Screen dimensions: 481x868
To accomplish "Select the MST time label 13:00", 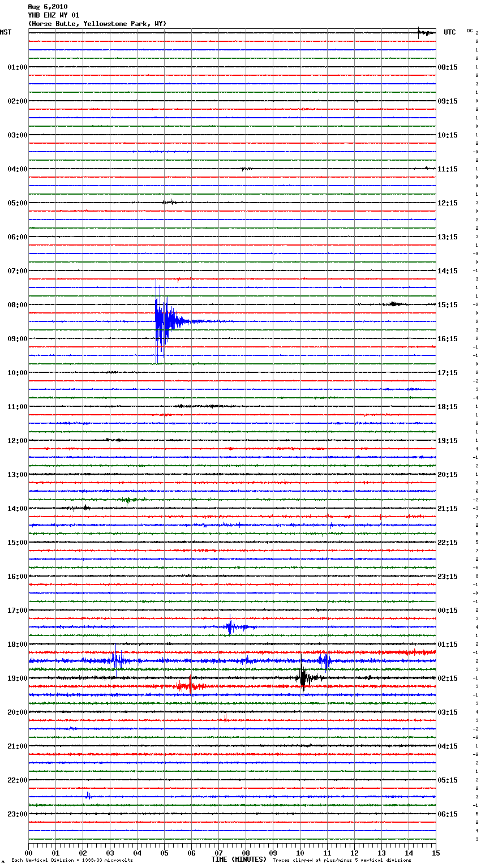I will tap(17, 475).
